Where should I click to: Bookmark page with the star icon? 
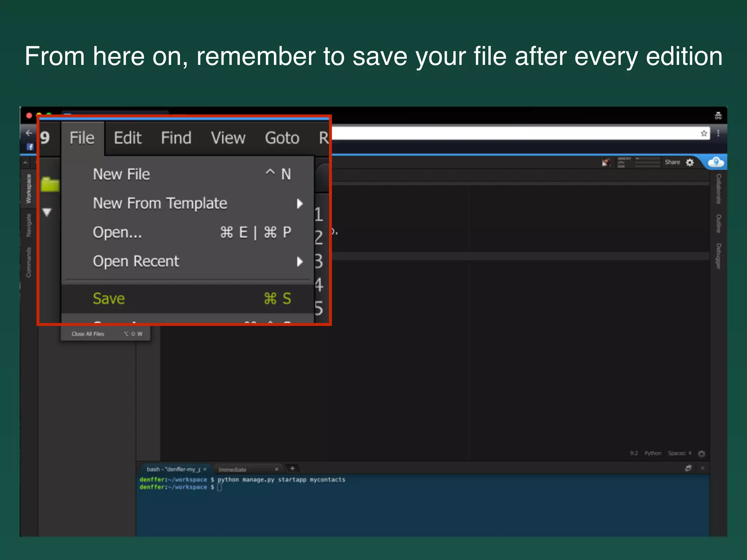tap(704, 133)
